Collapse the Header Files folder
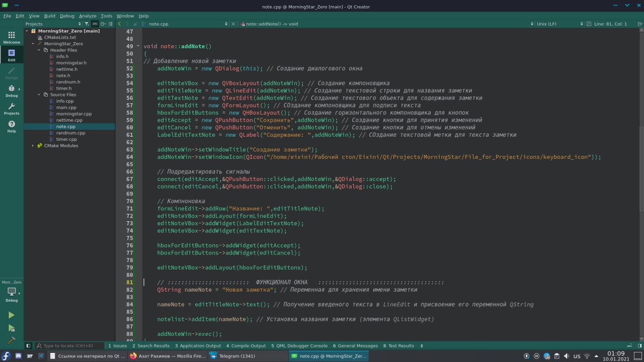Screen dimensions: 644x362 point(39,50)
